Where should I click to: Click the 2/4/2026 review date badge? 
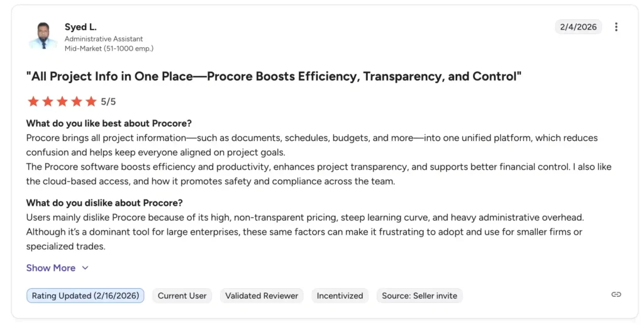[x=578, y=27]
